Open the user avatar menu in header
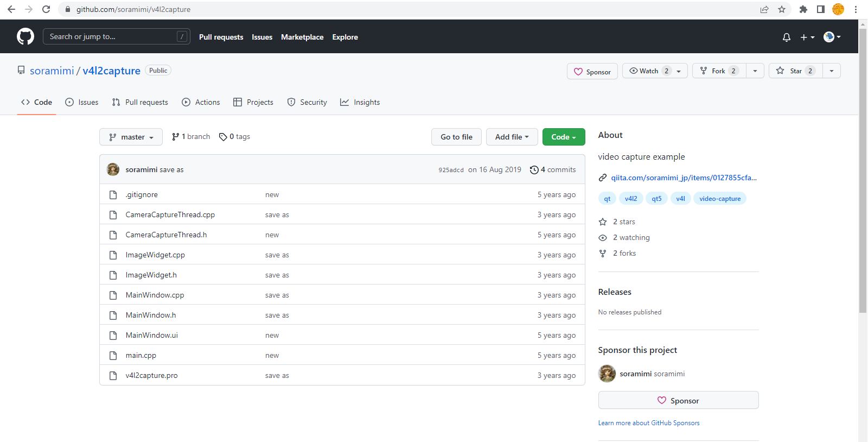Screen dimensions: 868x442 point(832,37)
